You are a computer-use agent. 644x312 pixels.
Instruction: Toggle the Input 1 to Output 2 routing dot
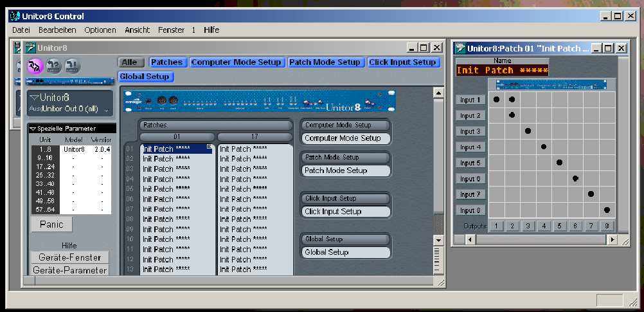pyautogui.click(x=512, y=100)
